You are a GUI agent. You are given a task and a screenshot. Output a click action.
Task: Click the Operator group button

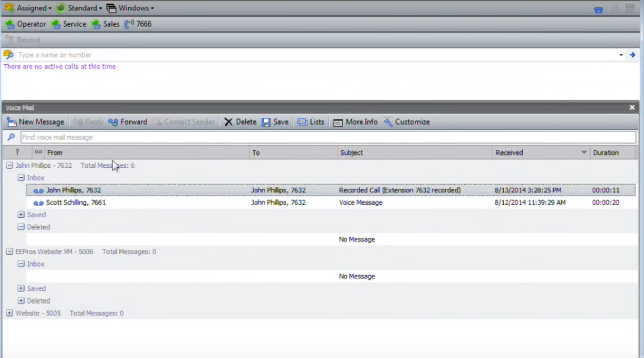25,24
